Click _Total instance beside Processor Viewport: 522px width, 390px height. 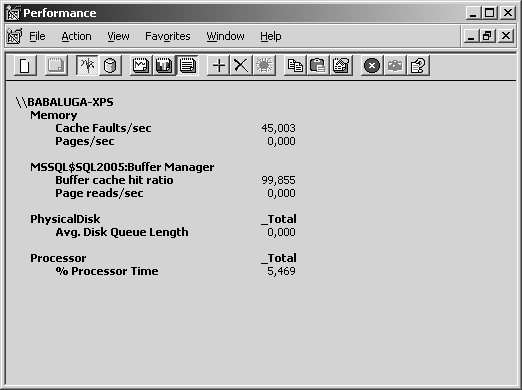279,258
